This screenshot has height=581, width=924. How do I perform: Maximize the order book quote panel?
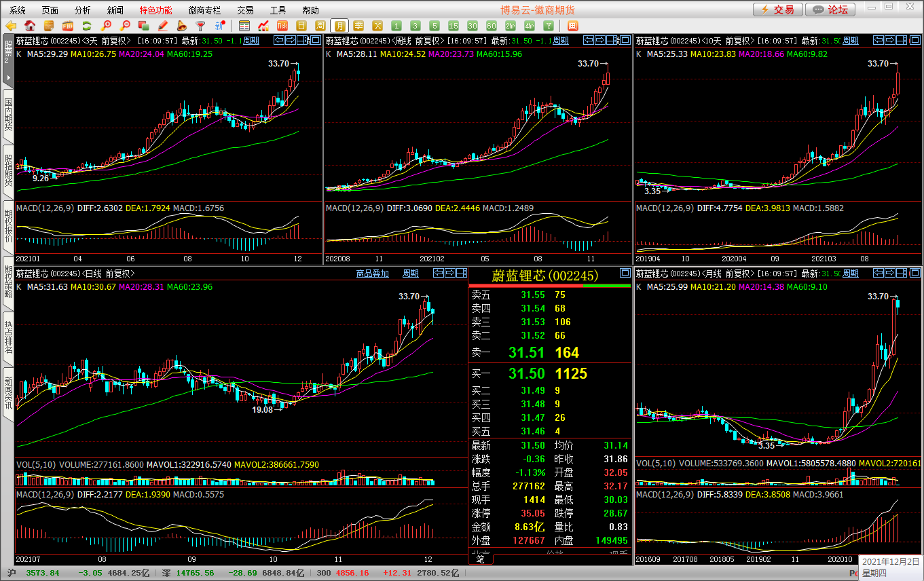tap(625, 274)
